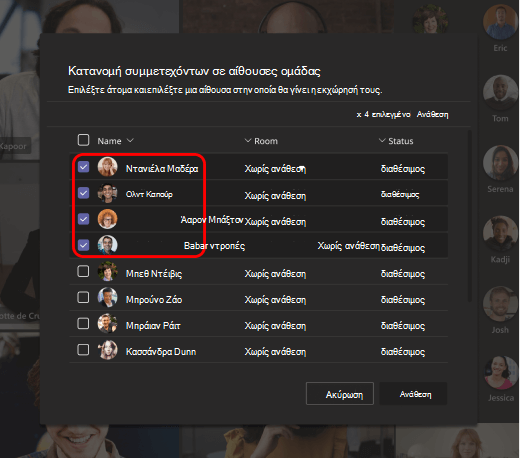Screen dimensions: 520x458
Task: Click Ντανιέλα Μαδέρα's avatar
Action: point(107,167)
